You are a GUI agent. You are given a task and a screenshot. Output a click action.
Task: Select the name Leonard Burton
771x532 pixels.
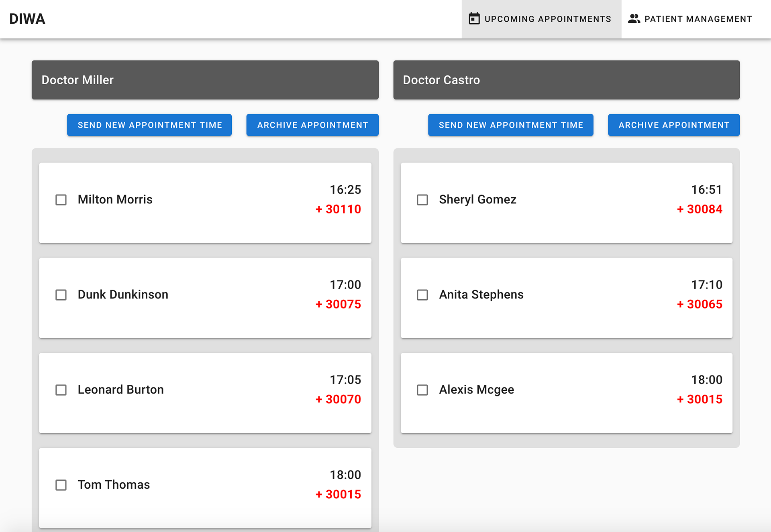pos(121,390)
